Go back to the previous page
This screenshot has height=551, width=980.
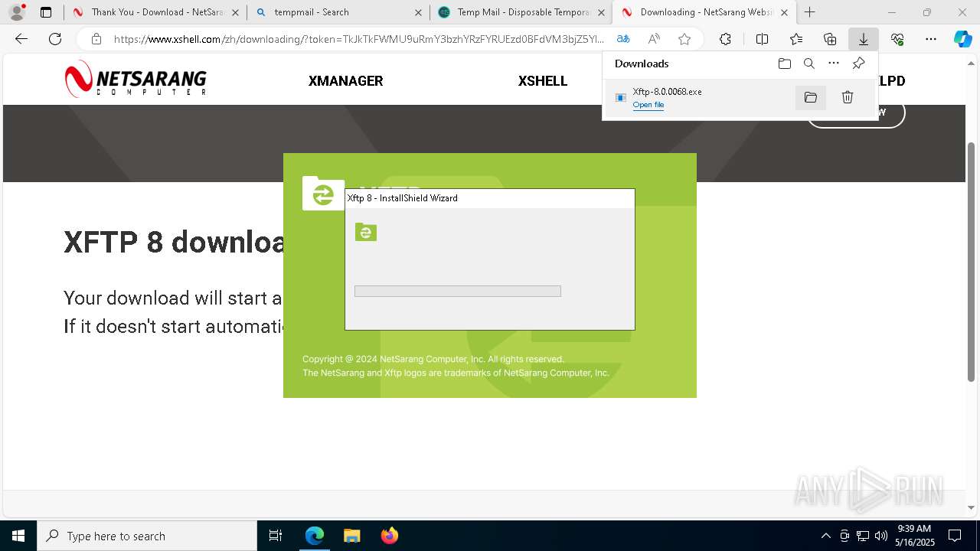pyautogui.click(x=21, y=39)
